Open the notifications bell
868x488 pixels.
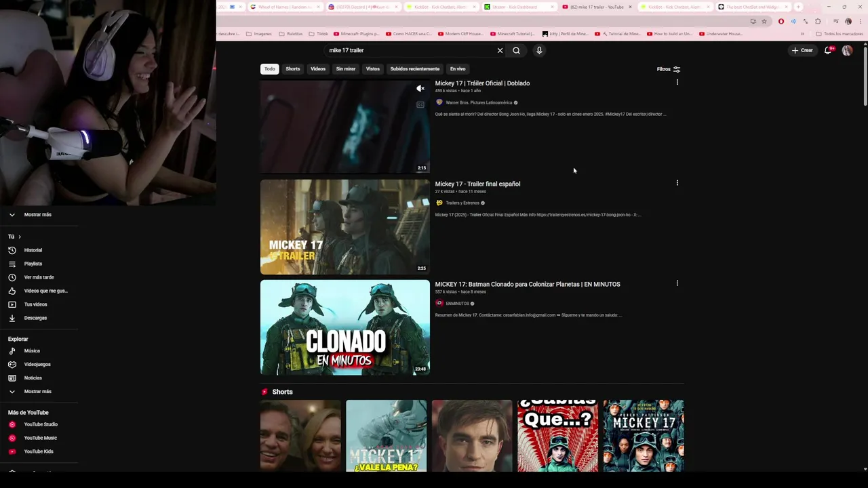[x=828, y=50]
